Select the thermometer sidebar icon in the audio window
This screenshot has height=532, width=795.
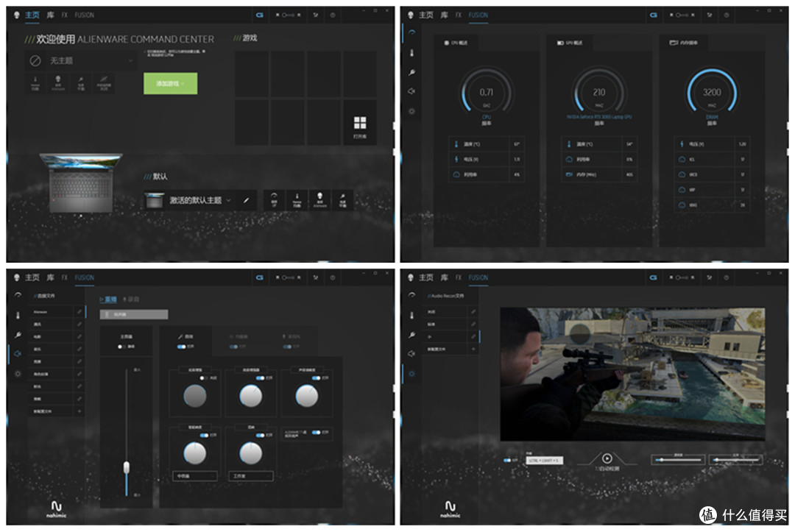point(18,315)
